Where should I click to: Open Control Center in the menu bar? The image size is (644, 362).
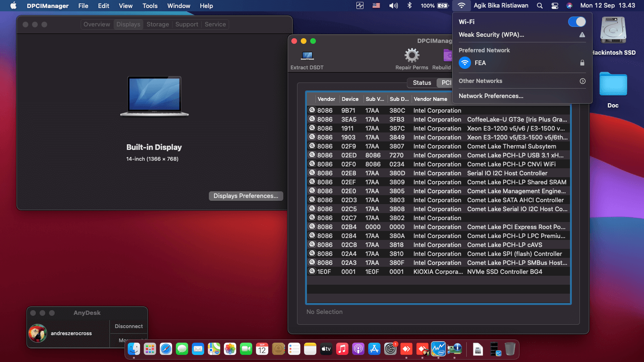tap(554, 6)
